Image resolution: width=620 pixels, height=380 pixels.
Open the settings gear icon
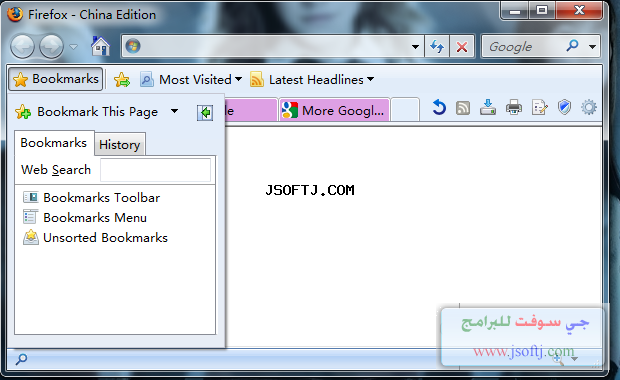[x=589, y=108]
